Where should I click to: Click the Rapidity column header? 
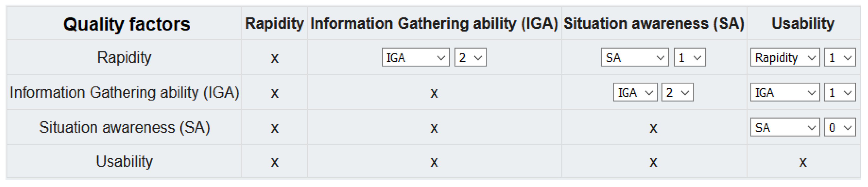(x=274, y=24)
